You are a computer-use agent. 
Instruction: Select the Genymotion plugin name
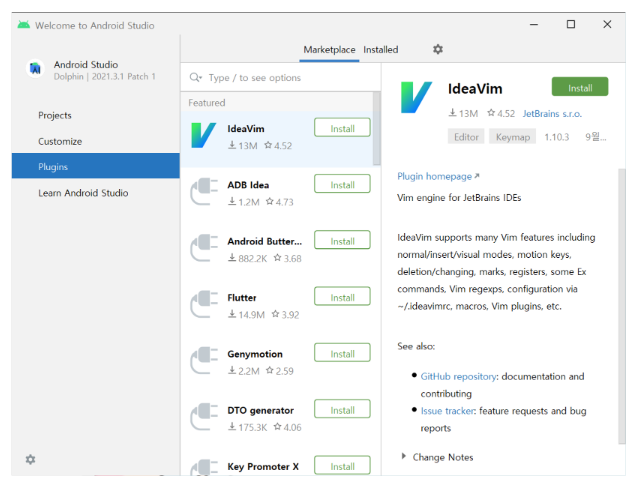click(255, 354)
